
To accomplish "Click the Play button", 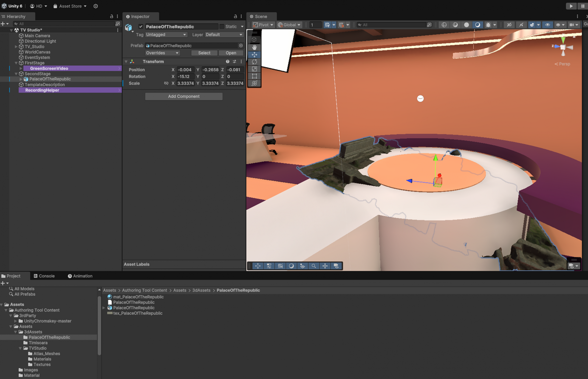I will [571, 6].
